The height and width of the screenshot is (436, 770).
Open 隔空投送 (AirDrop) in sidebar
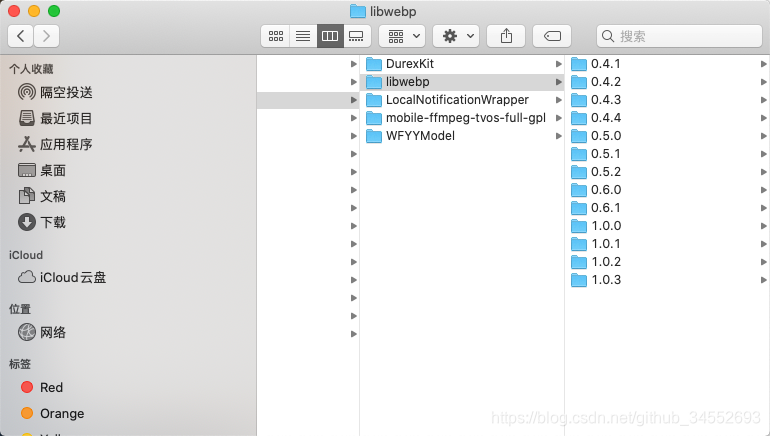(55, 92)
